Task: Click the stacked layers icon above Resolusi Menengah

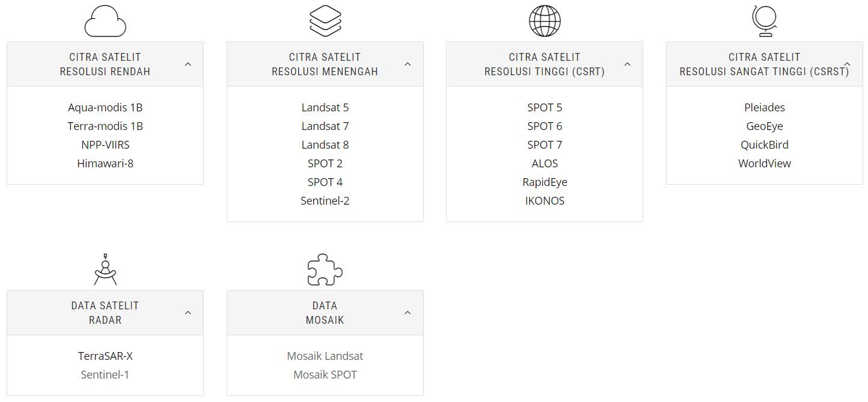Action: [x=325, y=21]
